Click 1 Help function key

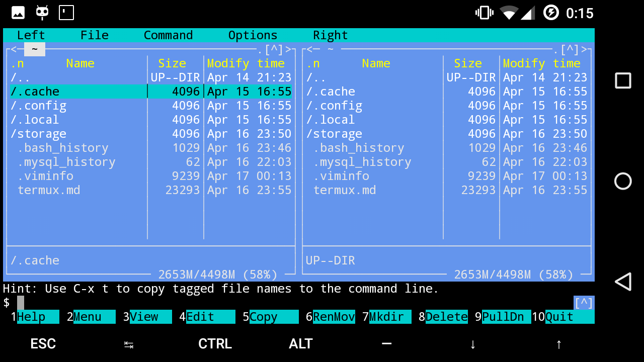pos(35,317)
